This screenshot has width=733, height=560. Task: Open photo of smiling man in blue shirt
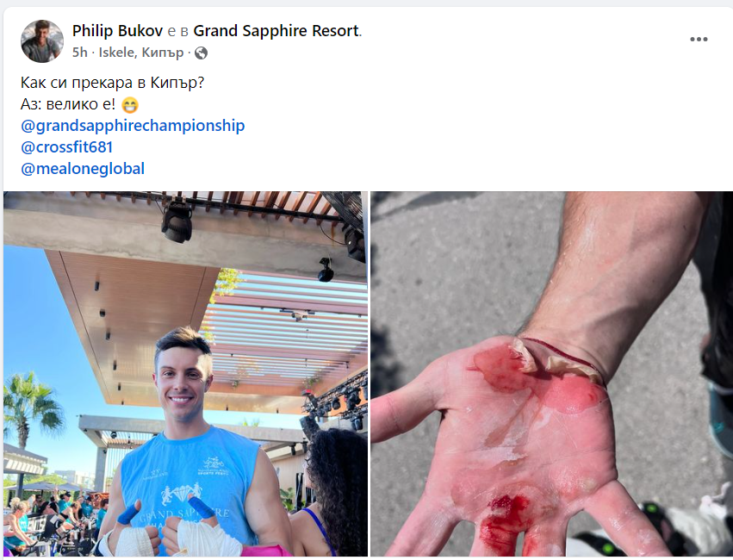(185, 374)
